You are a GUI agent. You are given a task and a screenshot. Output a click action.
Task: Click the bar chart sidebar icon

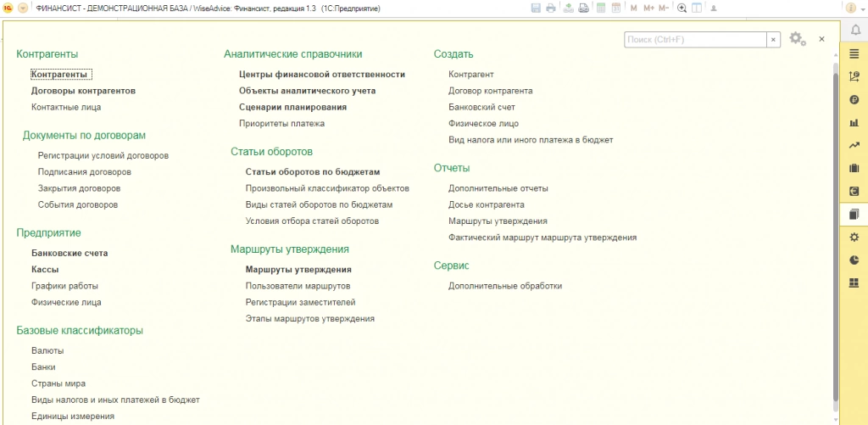(854, 122)
